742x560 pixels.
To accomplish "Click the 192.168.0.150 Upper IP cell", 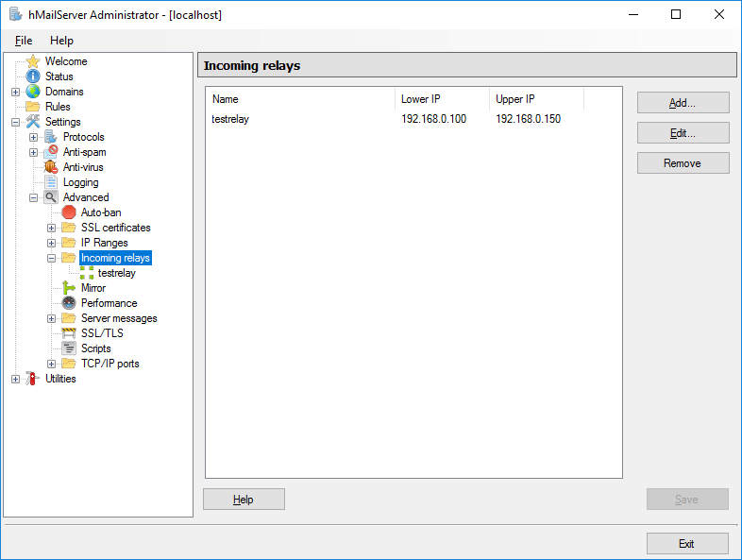I will coord(528,119).
